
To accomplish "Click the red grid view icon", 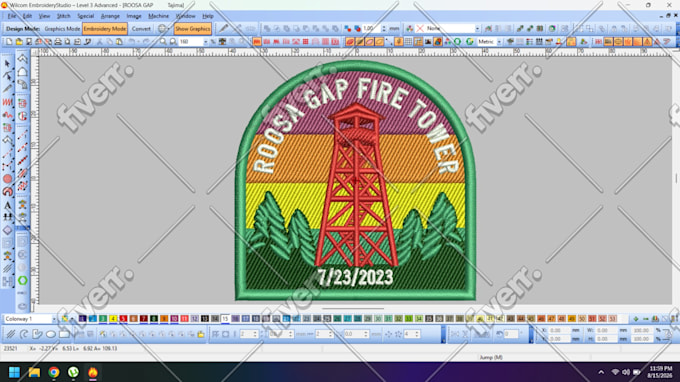I will [x=306, y=42].
